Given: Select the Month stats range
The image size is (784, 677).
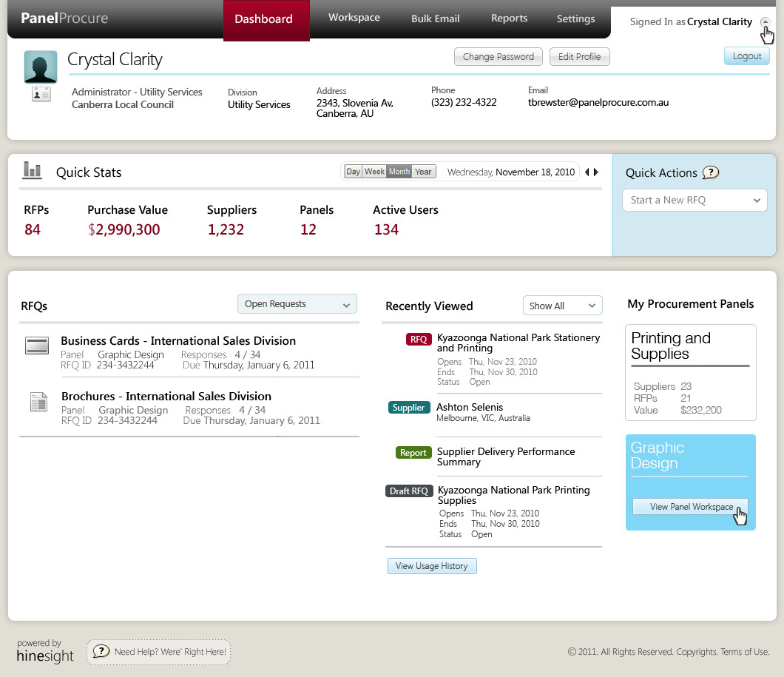Looking at the screenshot, I should click(399, 172).
